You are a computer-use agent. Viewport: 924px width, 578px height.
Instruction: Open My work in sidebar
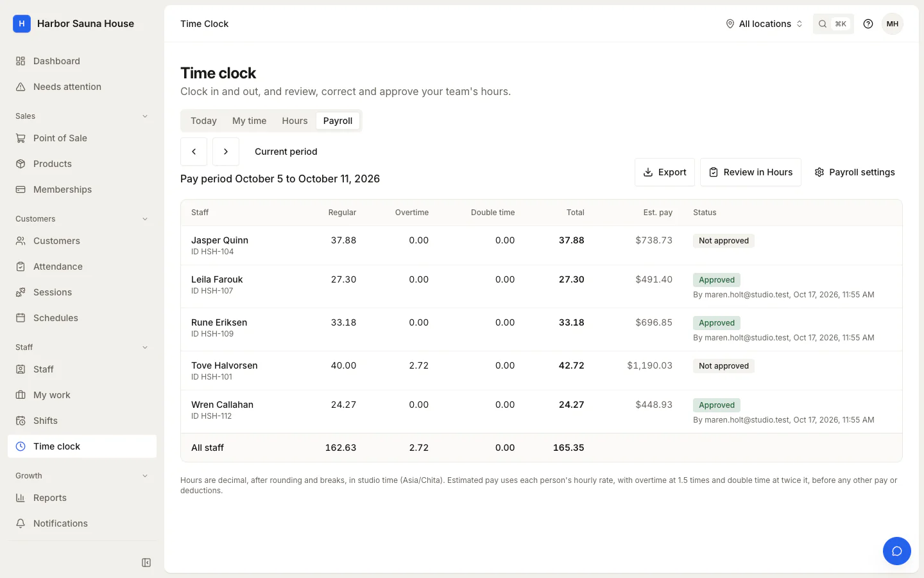[82, 395]
